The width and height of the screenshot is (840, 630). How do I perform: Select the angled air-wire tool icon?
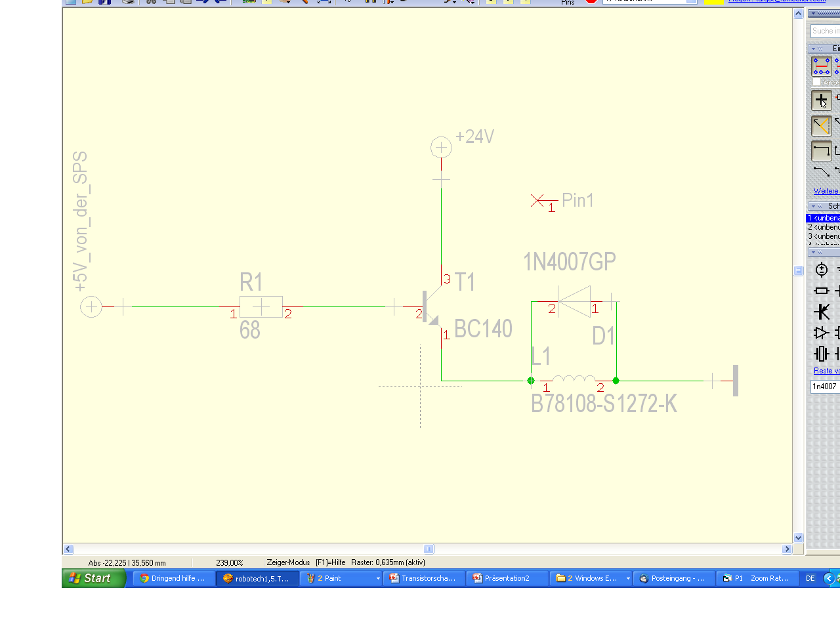pyautogui.click(x=822, y=126)
